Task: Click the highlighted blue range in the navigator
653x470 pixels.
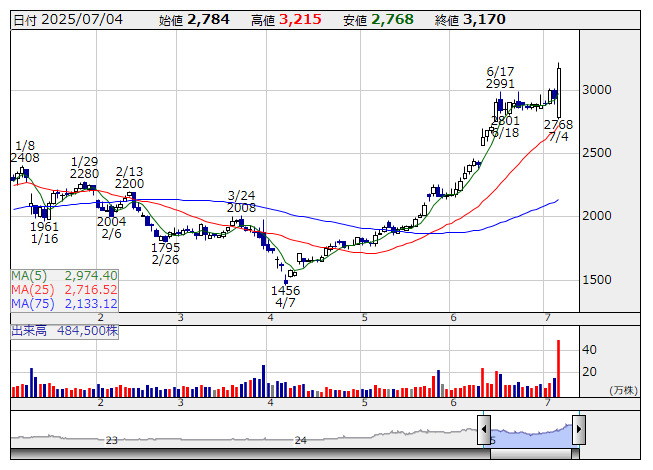Action: 531,435
